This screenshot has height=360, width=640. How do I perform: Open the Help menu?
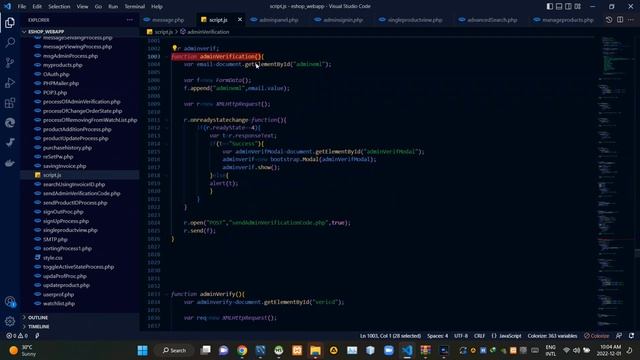157,7
